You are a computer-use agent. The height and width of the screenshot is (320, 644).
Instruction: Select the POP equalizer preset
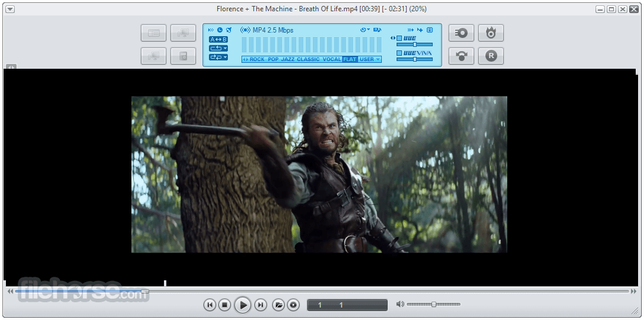click(x=273, y=60)
